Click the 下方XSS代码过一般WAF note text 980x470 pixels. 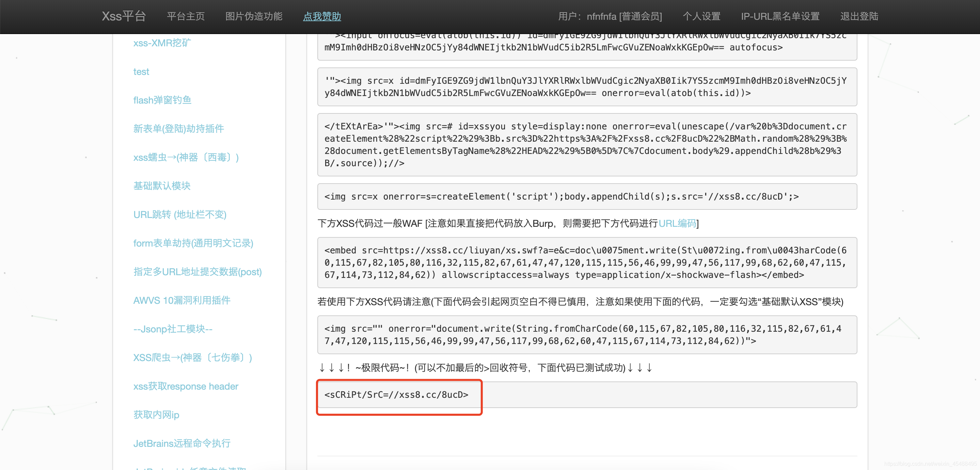click(x=508, y=223)
